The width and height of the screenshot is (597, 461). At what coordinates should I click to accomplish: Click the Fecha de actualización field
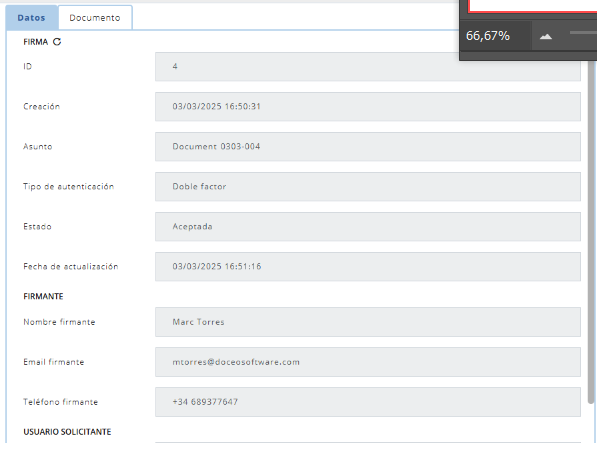tap(367, 266)
